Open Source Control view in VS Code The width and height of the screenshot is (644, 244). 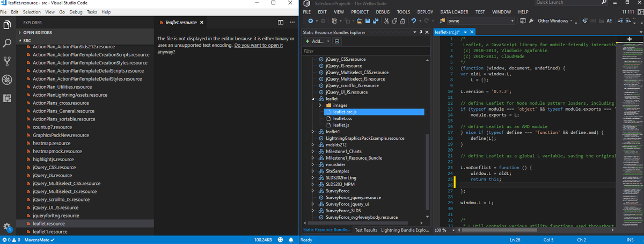point(8,61)
